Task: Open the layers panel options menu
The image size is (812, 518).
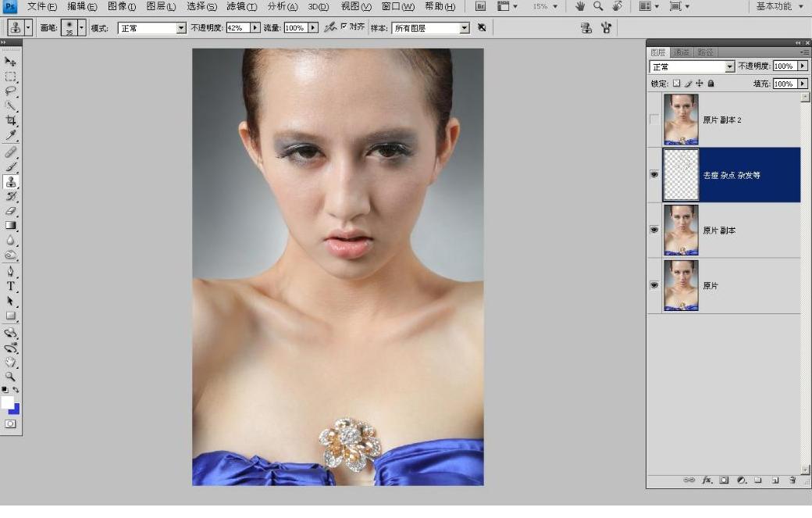Action: point(803,52)
